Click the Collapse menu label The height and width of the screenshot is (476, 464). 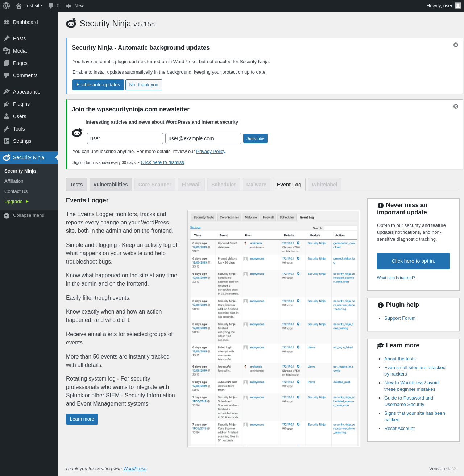29,215
